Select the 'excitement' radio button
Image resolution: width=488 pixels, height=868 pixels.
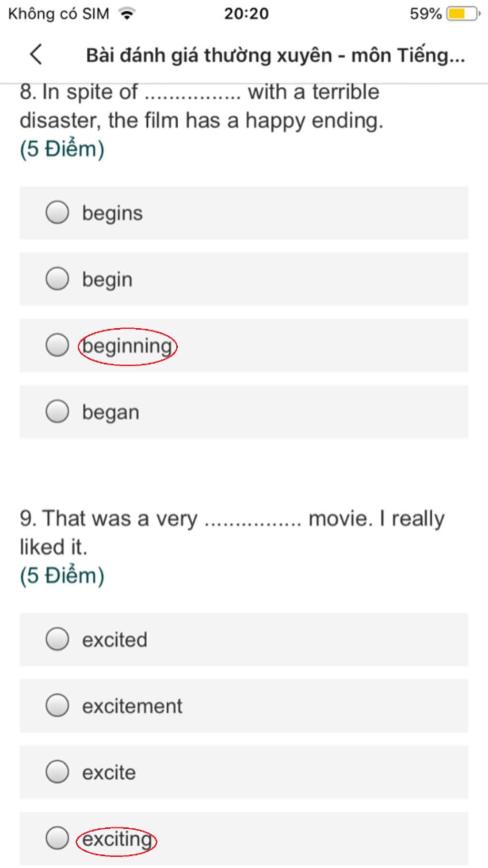pos(57,705)
